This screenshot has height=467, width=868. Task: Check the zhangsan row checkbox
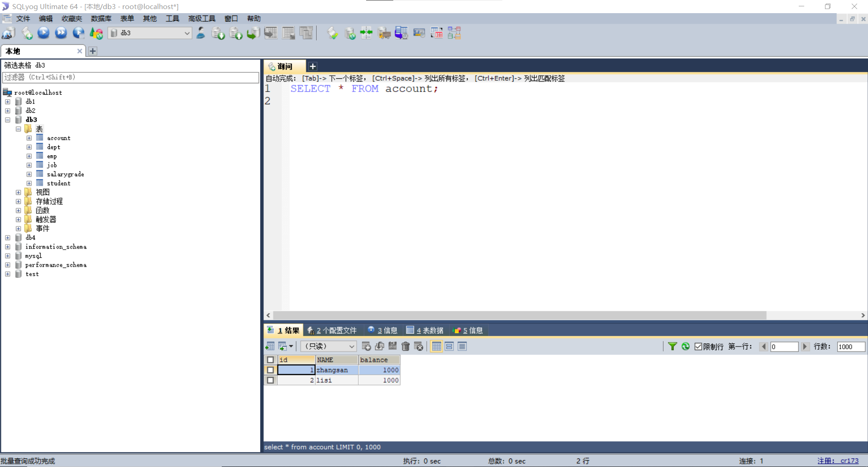tap(271, 370)
